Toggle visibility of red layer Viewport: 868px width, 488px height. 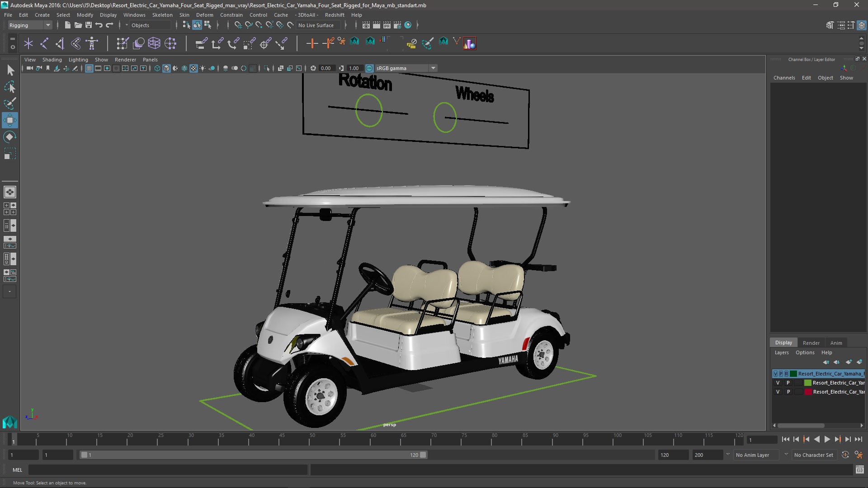[x=778, y=392]
